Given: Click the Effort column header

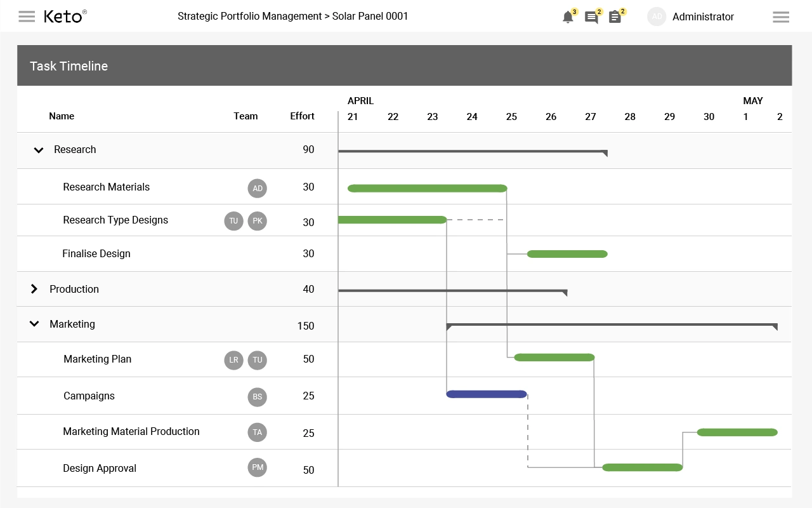Looking at the screenshot, I should (302, 116).
